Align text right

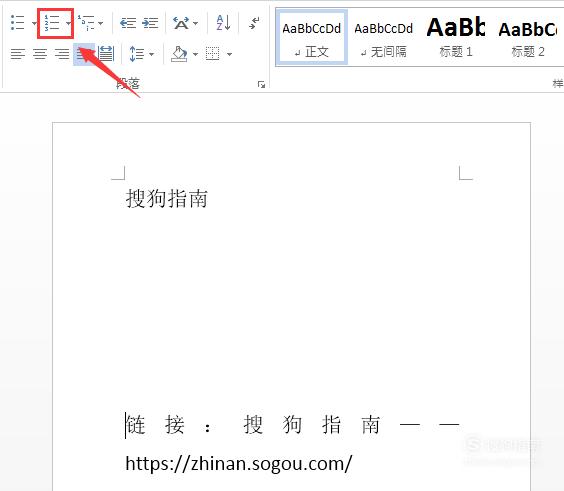click(x=62, y=54)
